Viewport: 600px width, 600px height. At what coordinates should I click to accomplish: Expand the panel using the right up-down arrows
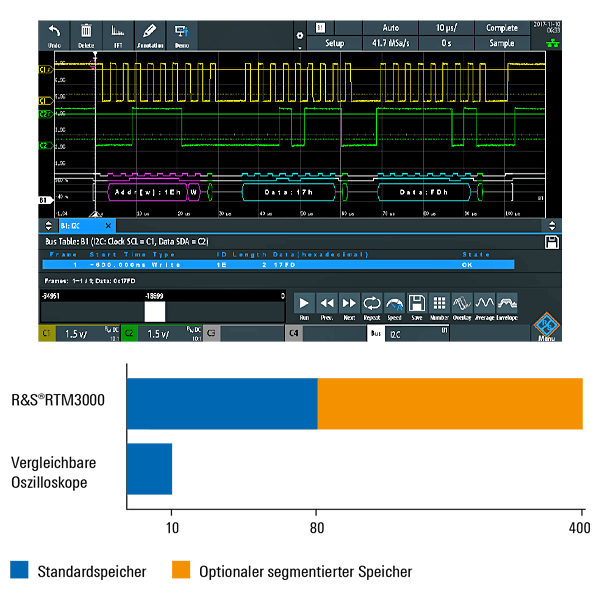(x=552, y=226)
